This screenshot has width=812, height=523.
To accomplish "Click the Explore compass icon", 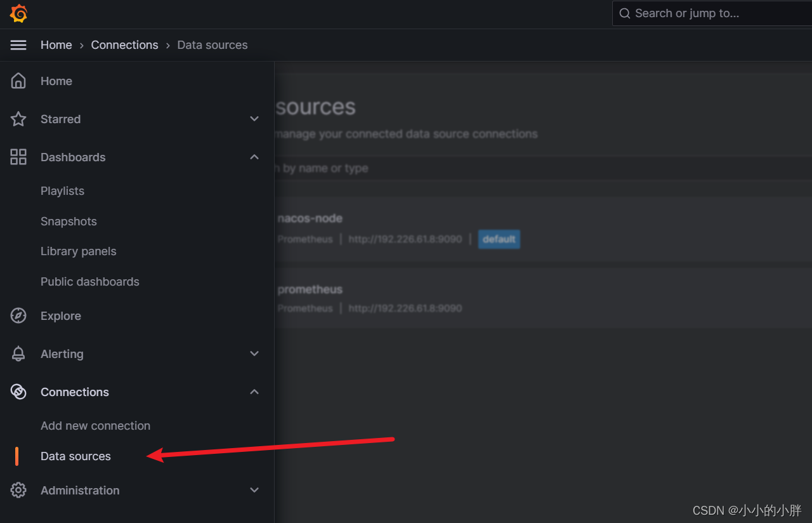I will pos(18,316).
